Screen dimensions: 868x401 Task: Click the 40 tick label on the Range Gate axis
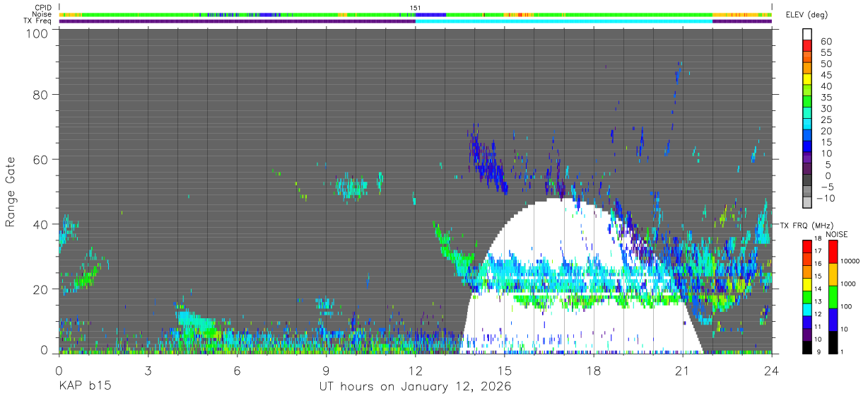click(41, 224)
